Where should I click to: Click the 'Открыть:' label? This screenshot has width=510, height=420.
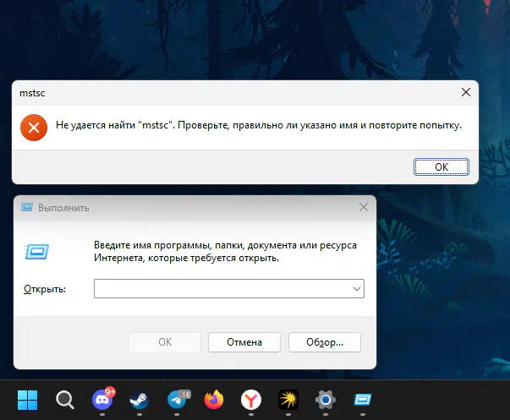(x=45, y=289)
